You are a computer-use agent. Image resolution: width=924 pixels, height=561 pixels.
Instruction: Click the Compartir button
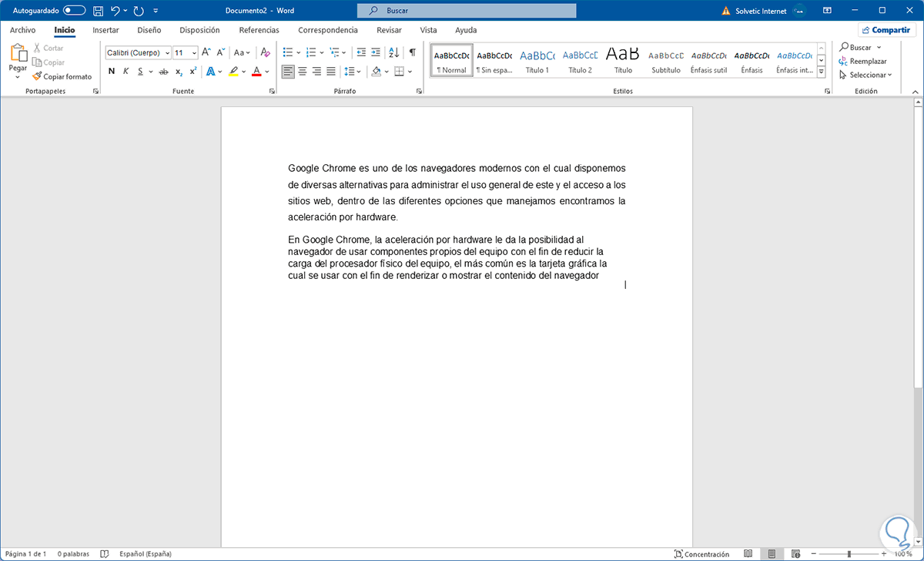[x=885, y=30]
